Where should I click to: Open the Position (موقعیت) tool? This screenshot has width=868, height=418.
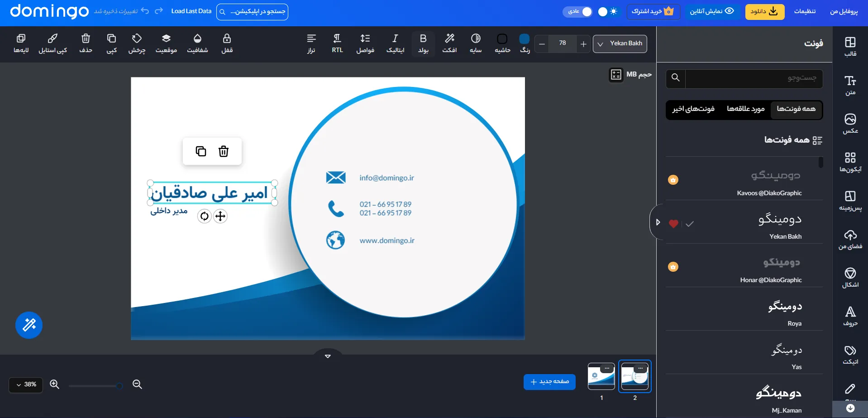point(166,43)
